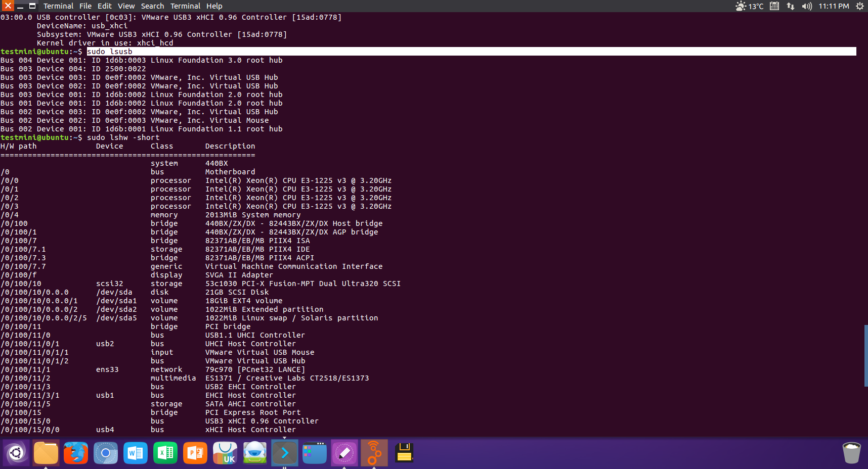Click 'ens33' network device entry
This screenshot has height=469, width=868.
[x=107, y=369]
